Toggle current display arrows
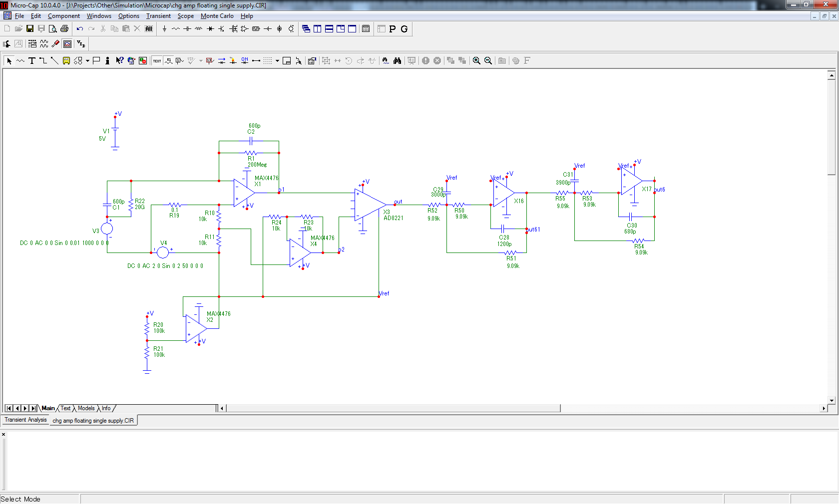 (x=222, y=61)
